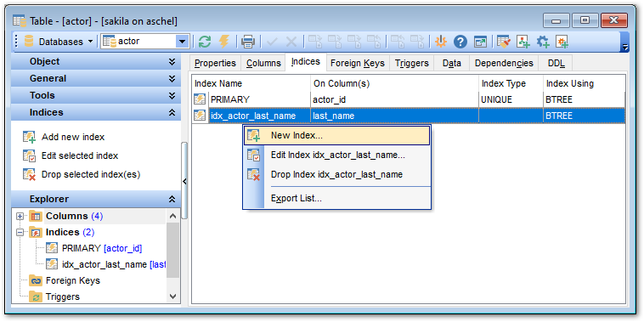Click the Drop selected index(es) link
This screenshot has width=644, height=322.
point(91,175)
